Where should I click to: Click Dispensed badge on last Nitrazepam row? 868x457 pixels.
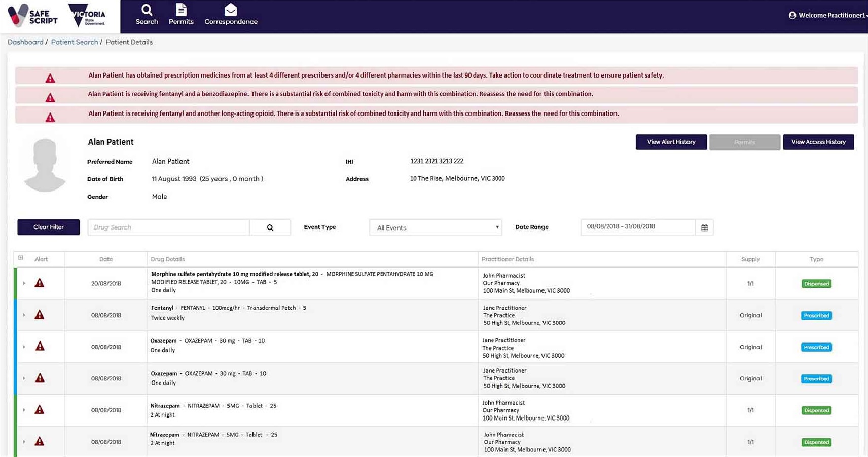816,442
